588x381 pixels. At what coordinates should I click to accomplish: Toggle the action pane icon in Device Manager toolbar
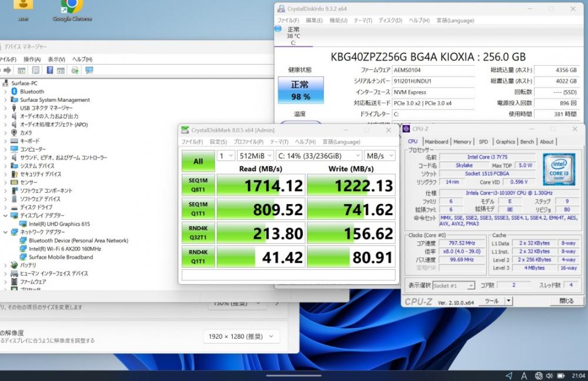click(x=61, y=70)
